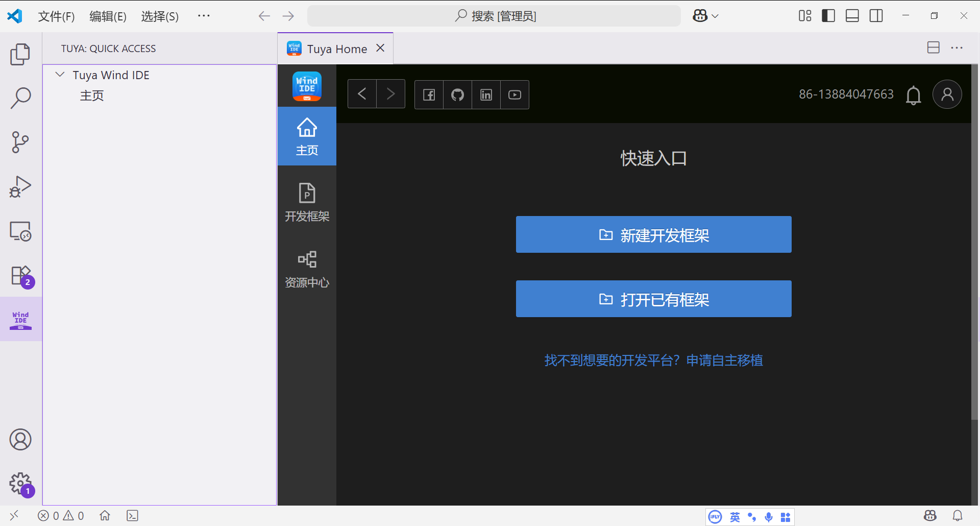This screenshot has height=526, width=980.
Task: Click the home icon in the status bar
Action: tap(105, 515)
